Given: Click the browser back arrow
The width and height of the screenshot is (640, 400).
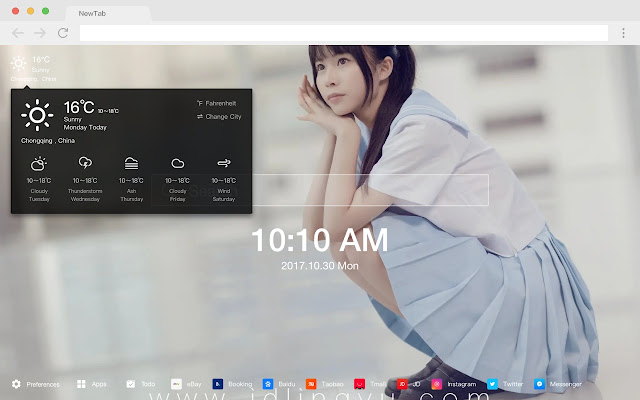Looking at the screenshot, I should pyautogui.click(x=18, y=33).
